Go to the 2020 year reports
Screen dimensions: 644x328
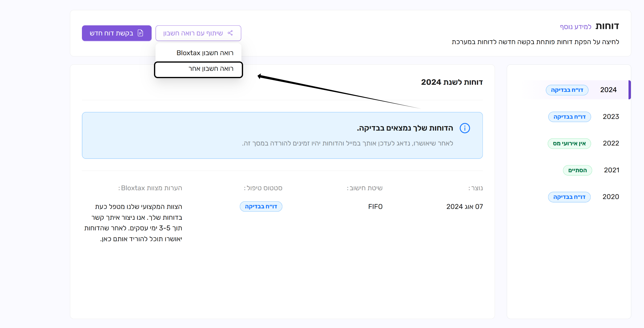click(x=611, y=197)
